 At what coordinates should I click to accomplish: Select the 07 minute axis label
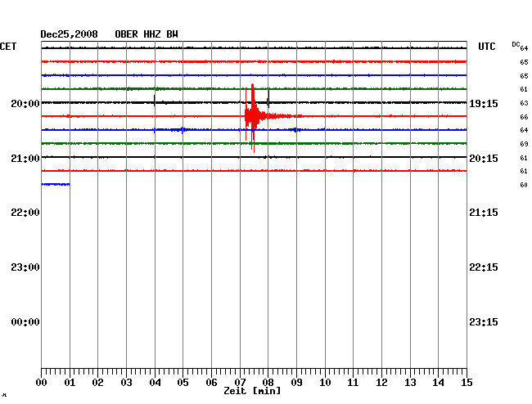tap(240, 383)
